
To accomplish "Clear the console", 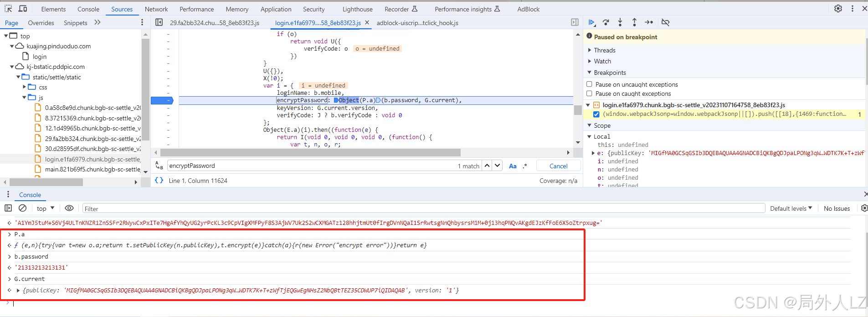I will tap(22, 208).
